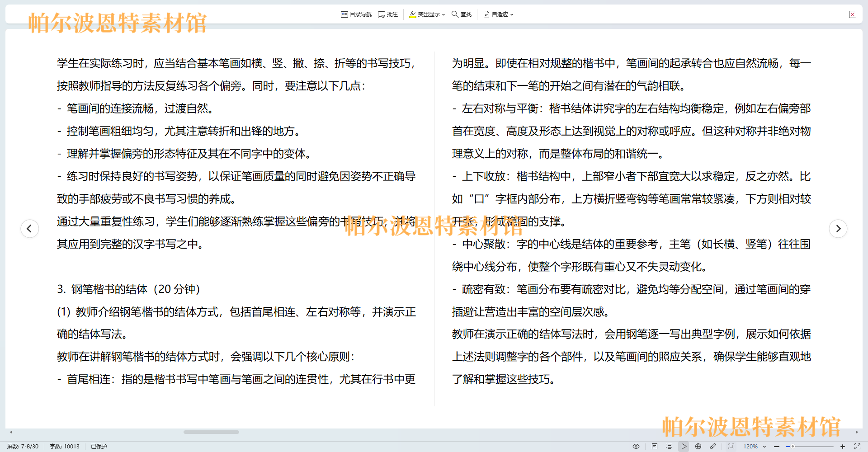The image size is (868, 452).
Task: Click the horizontal scrollbar thumb
Action: 211,432
